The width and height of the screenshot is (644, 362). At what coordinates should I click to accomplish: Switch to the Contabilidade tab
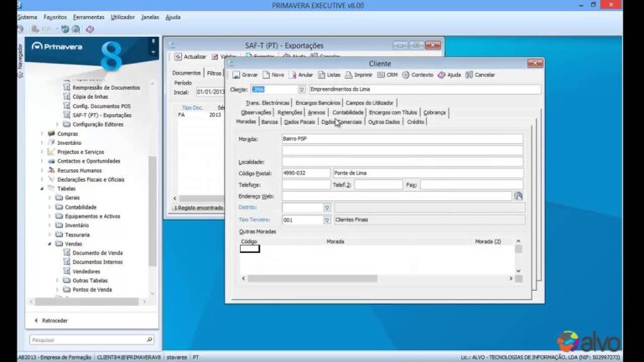pyautogui.click(x=347, y=112)
